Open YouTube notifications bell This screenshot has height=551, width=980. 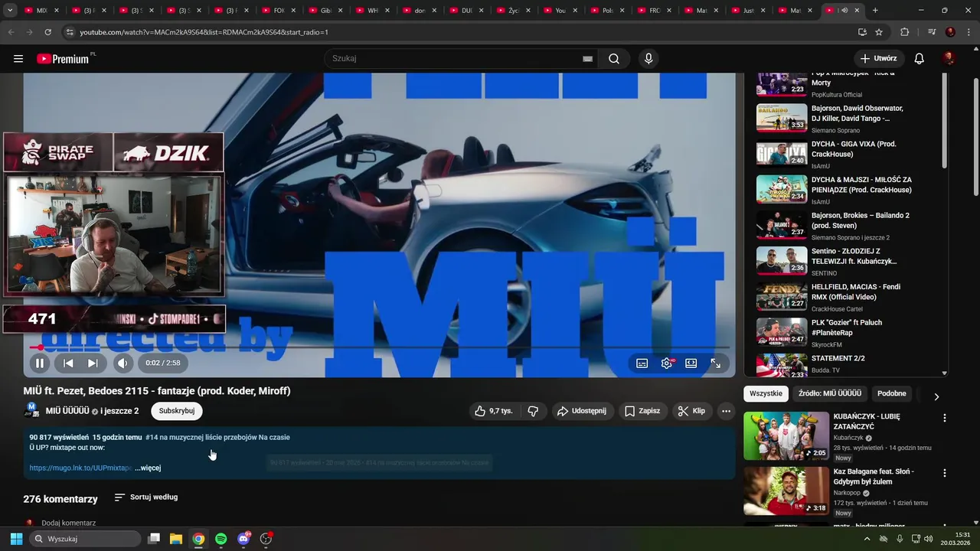920,58
